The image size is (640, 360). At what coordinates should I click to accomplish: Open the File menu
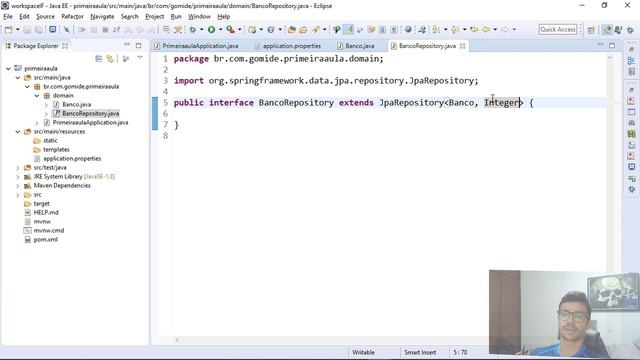(8, 17)
